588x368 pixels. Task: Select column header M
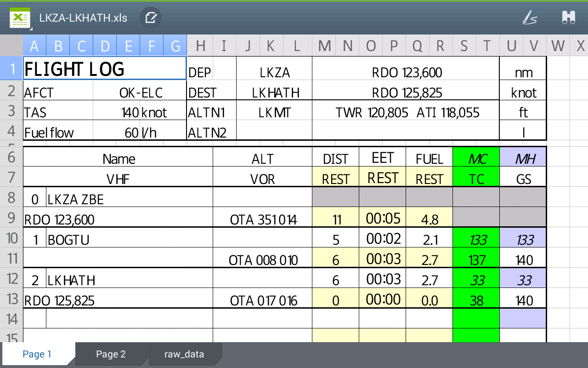tap(324, 46)
